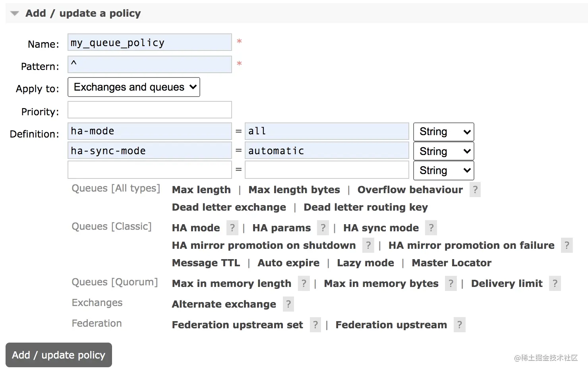Click the Add / update policy button
588x372 pixels.
(x=59, y=355)
